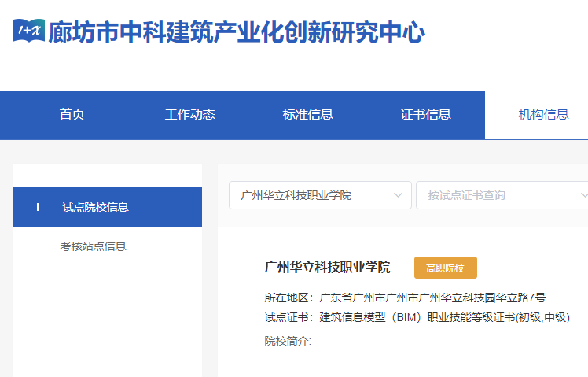The image size is (588, 377).
Task: Open the 广州华立科技职业学院 school dropdown
Action: (314, 195)
